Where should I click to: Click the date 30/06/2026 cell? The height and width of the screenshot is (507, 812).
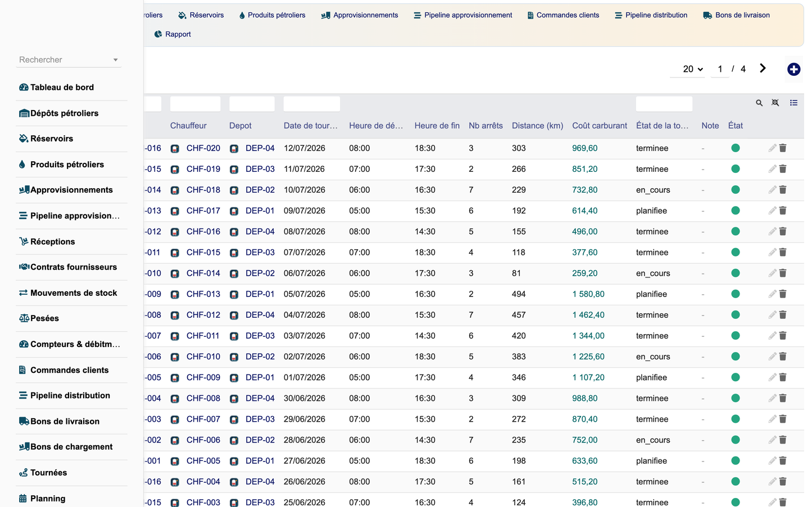click(x=305, y=399)
